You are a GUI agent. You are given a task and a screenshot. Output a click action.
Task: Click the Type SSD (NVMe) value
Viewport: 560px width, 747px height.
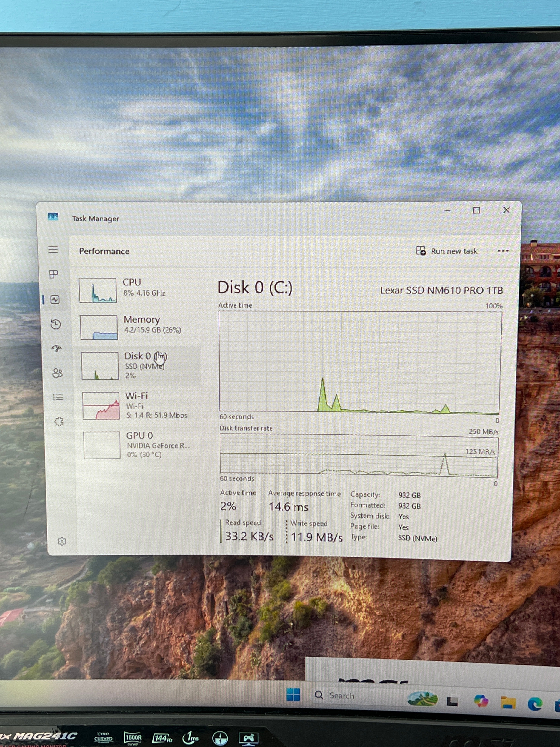click(418, 538)
